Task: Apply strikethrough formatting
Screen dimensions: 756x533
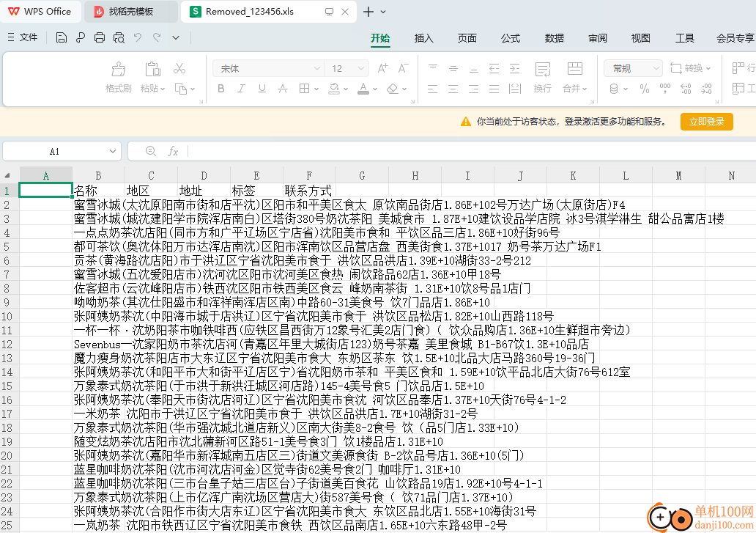Action: (x=283, y=88)
